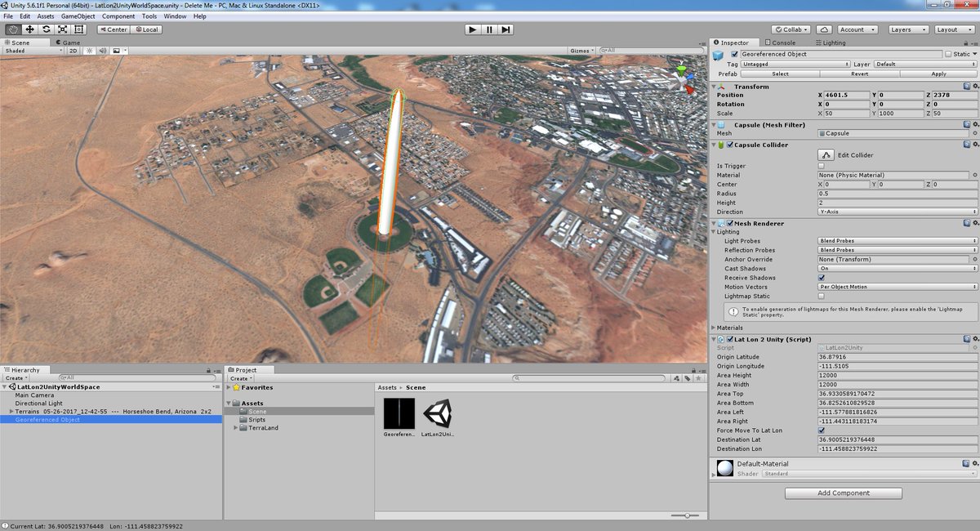Select the Move tool in the toolbar
Screen dimensions: 980x531
pos(29,29)
